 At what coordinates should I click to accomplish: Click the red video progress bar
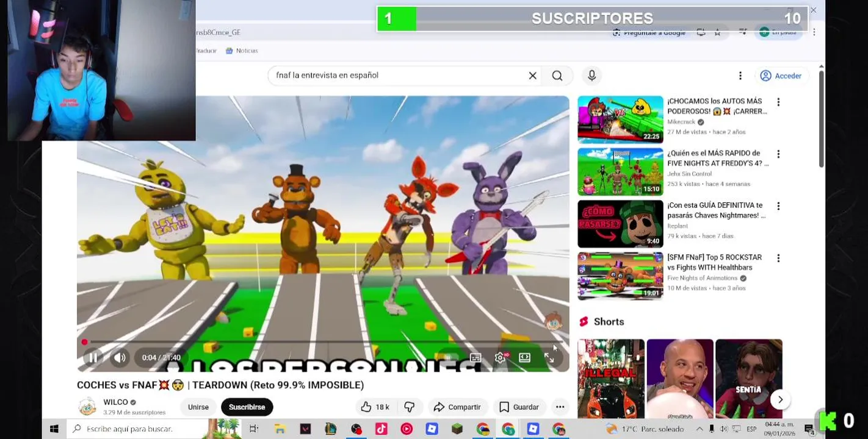coord(323,342)
